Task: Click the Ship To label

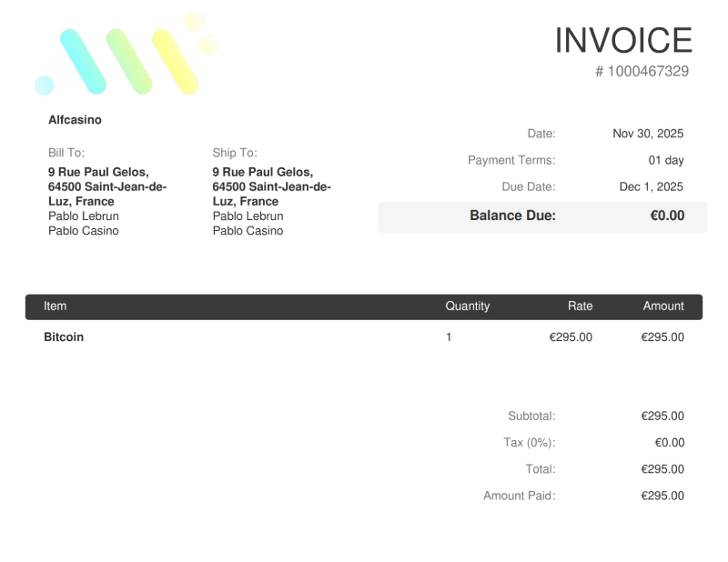Action: click(x=235, y=153)
